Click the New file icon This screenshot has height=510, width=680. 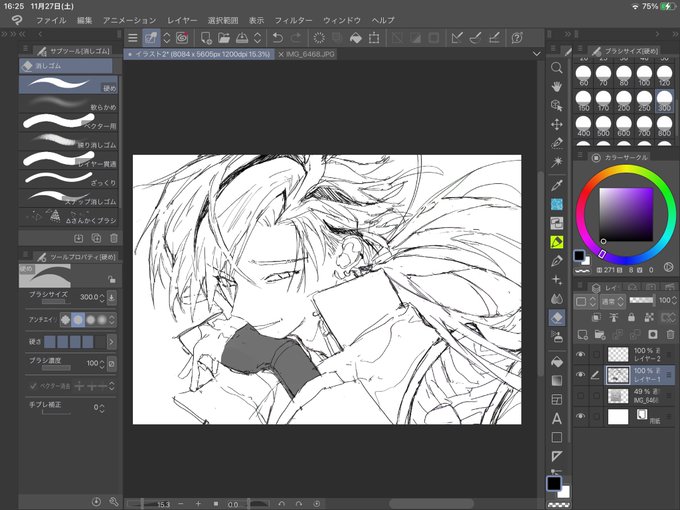coord(206,38)
